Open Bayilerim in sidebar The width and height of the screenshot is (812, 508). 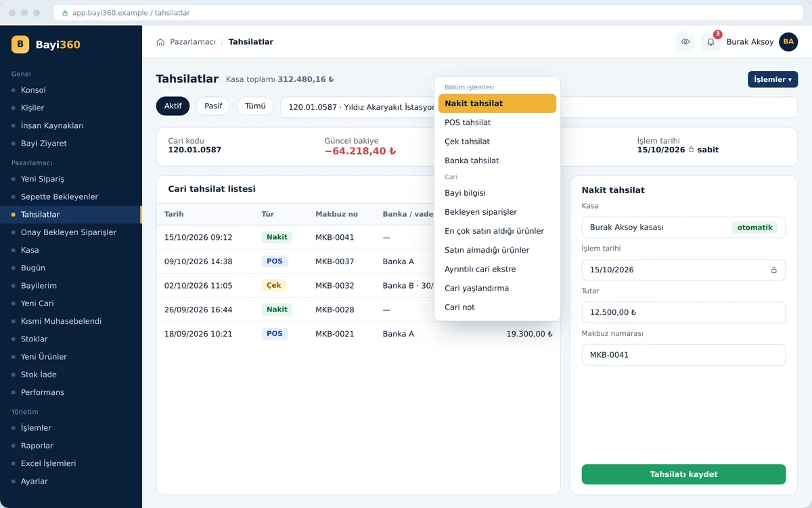coord(71,286)
